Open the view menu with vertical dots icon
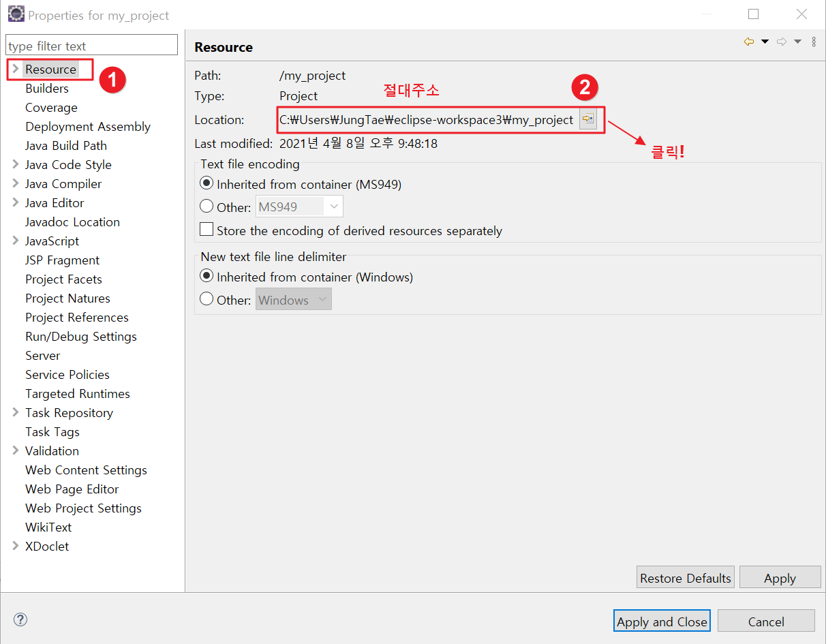Screen dimensions: 826x644 pos(814,42)
